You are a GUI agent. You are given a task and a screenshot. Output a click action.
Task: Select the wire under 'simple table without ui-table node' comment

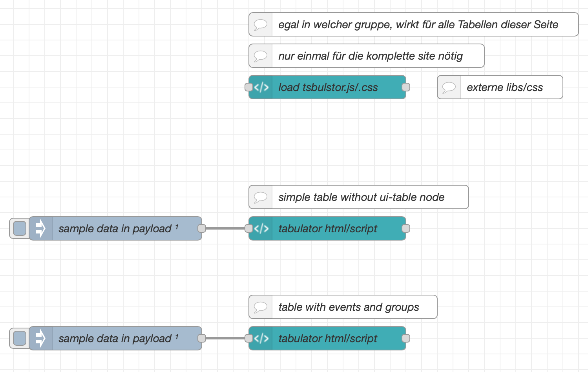(x=225, y=228)
